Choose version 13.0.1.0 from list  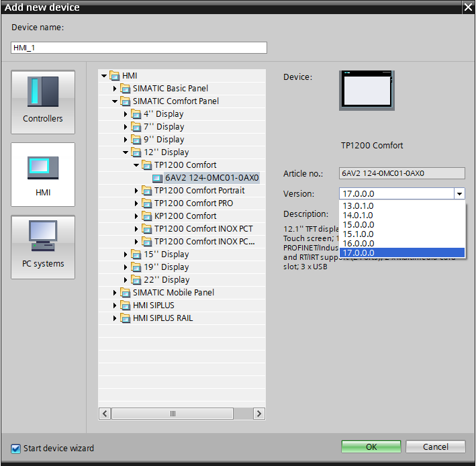402,206
